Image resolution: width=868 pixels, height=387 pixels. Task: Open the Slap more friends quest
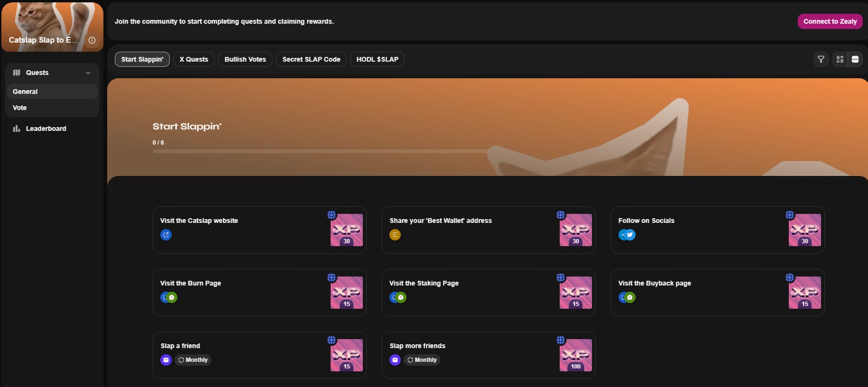click(489, 355)
